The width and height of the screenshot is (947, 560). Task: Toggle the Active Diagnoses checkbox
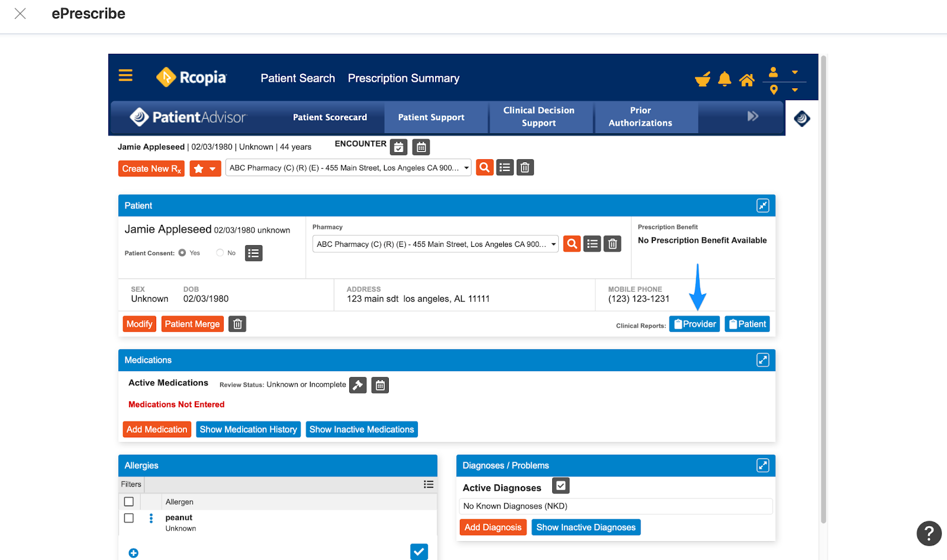point(561,486)
